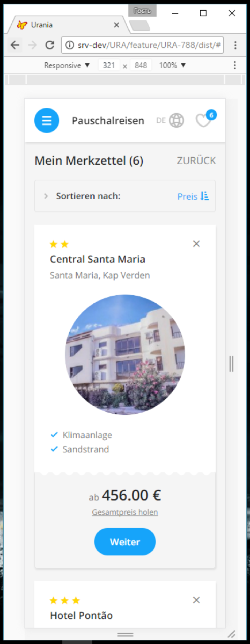Click the two-star rating of Central Santa Maria
The width and height of the screenshot is (250, 644).
coord(59,244)
